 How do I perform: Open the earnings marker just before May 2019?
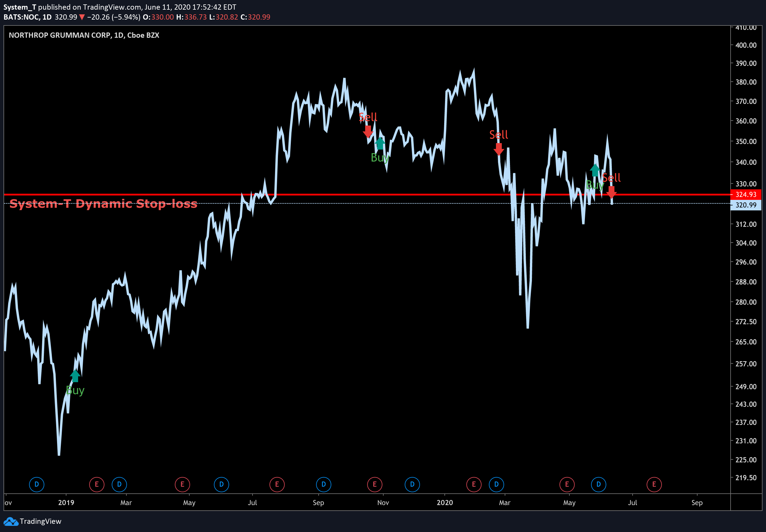click(182, 484)
